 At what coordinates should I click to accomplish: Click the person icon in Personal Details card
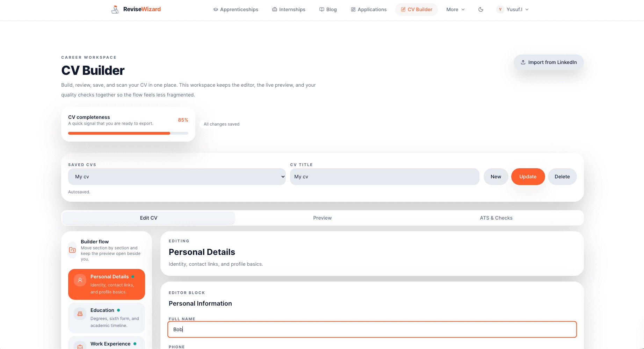pyautogui.click(x=80, y=280)
